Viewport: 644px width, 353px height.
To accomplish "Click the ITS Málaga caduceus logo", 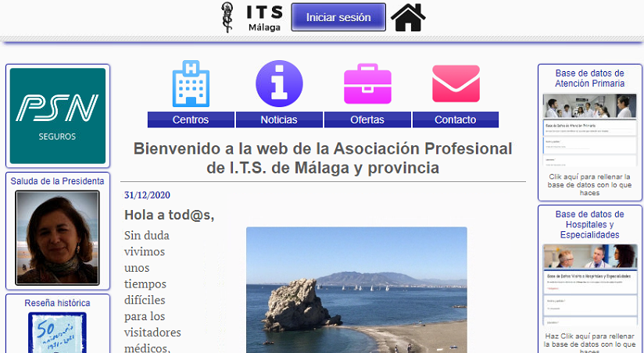I will 228,17.
